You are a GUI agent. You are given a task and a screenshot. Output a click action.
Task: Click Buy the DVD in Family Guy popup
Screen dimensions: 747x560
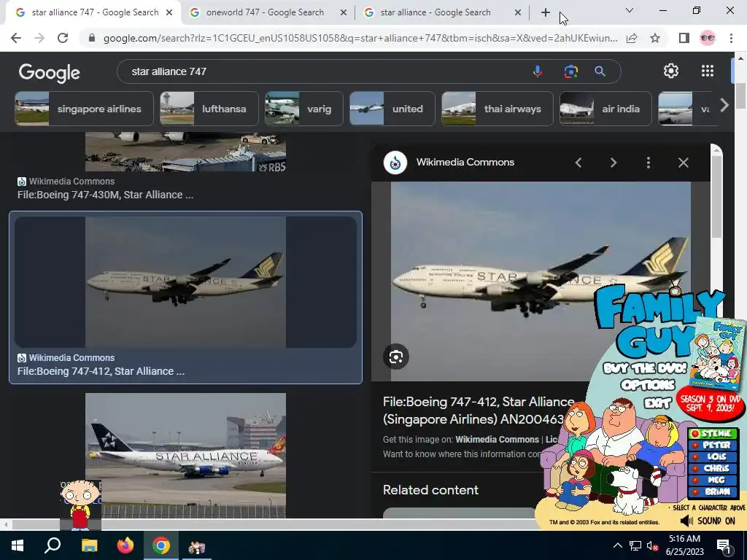coord(645,368)
